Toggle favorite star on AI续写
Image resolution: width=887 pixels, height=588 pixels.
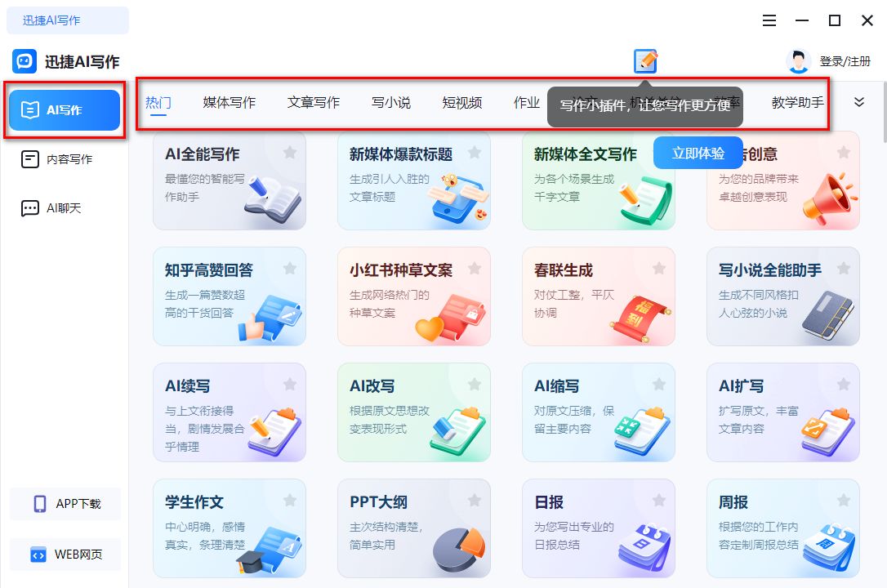click(x=290, y=385)
